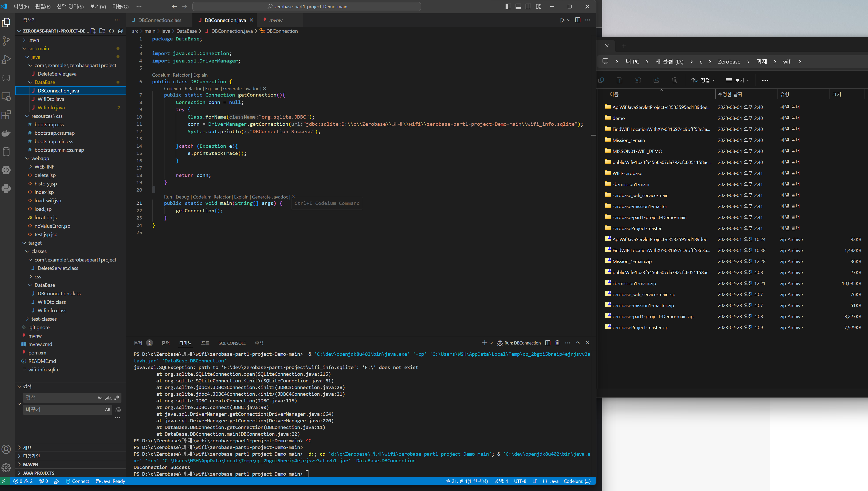Open the Remote Explorer view
Image resolution: width=868 pixels, height=491 pixels.
pyautogui.click(x=6, y=97)
